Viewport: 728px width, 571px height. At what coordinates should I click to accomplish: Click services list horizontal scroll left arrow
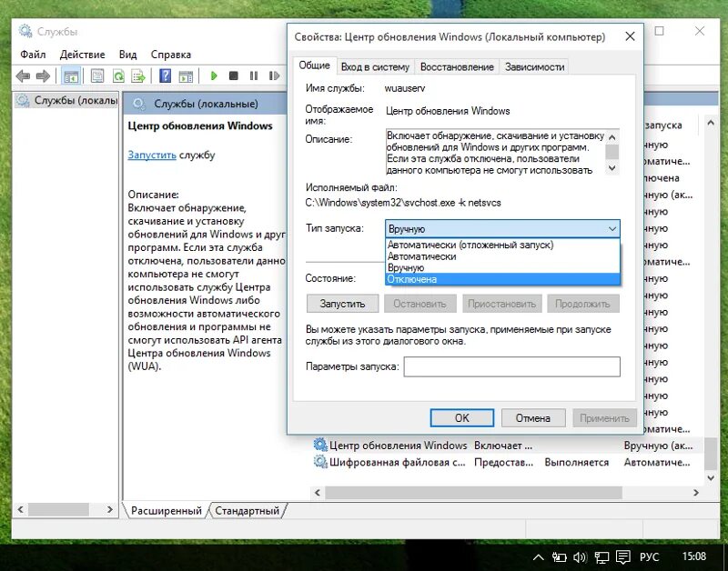click(x=318, y=493)
